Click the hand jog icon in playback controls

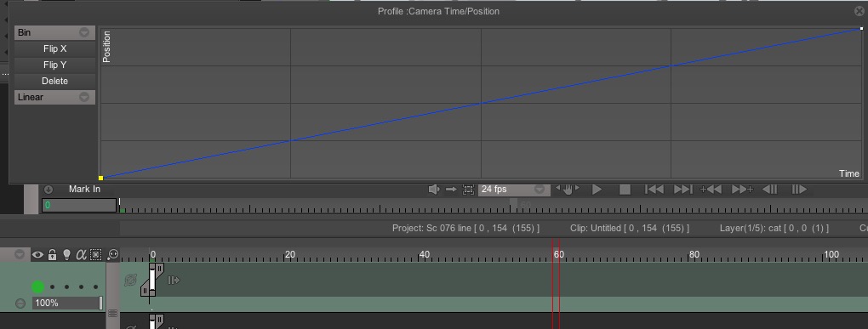pos(568,190)
